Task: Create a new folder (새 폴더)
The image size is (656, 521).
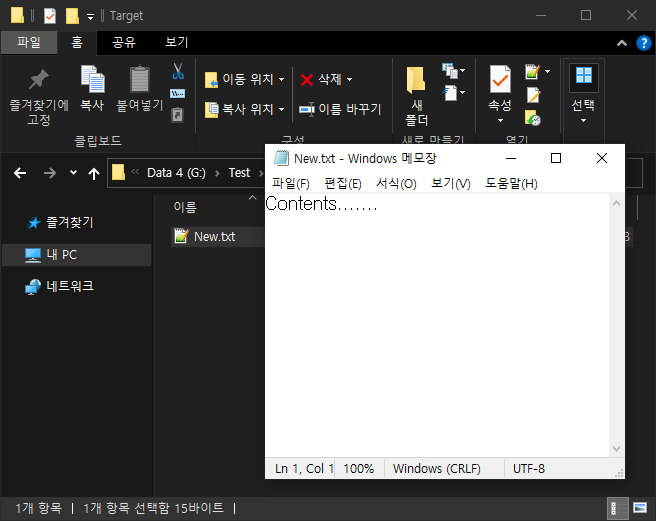Action: pyautogui.click(x=416, y=95)
